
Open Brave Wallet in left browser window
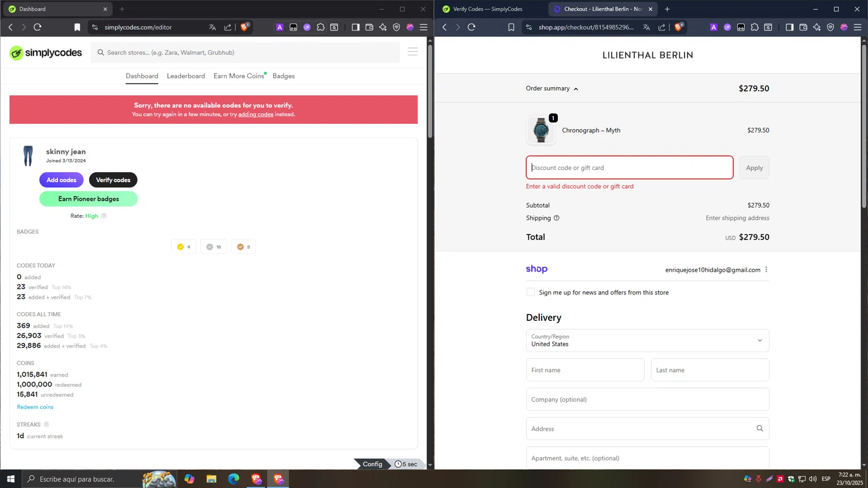369,27
